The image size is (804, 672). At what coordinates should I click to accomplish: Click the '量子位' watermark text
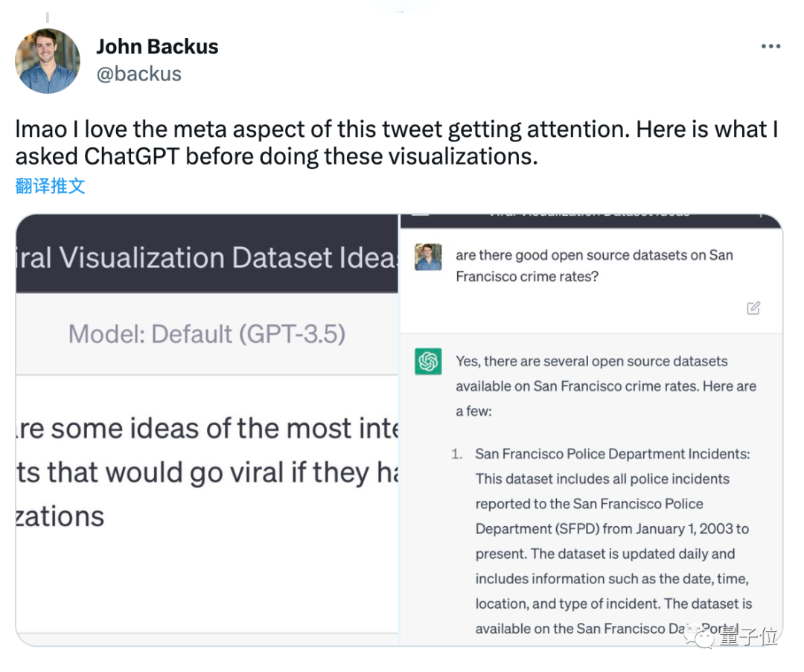749,636
